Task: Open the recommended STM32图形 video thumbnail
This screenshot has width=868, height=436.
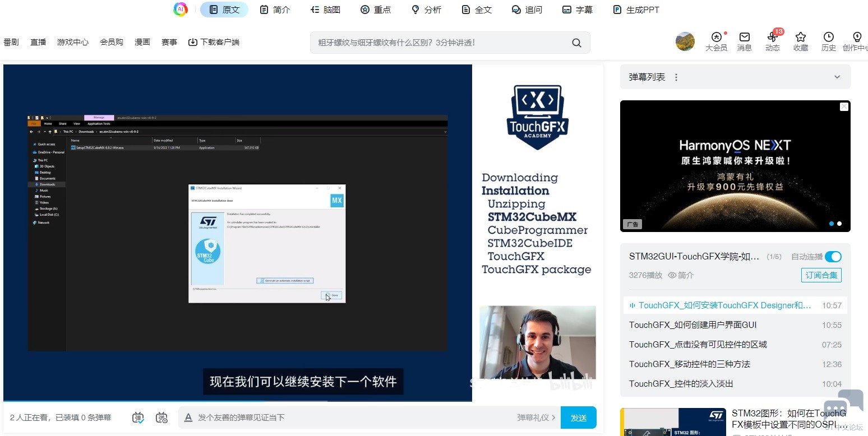Action: coord(673,422)
